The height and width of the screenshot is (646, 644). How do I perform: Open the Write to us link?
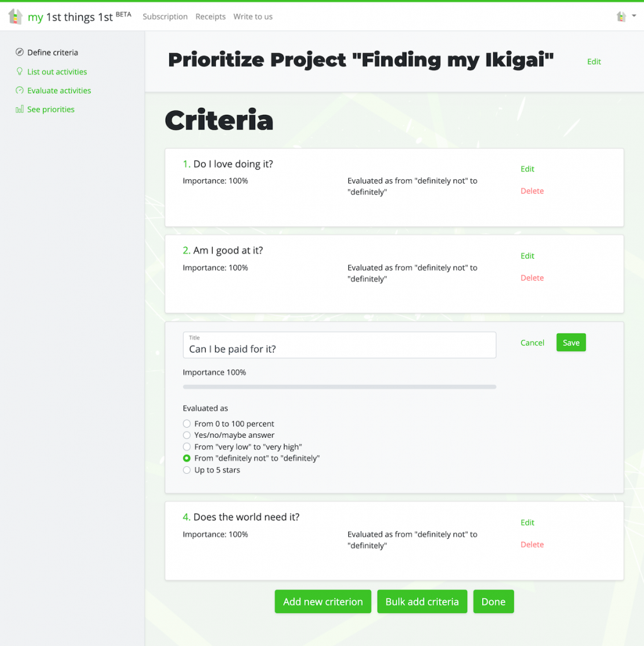(253, 17)
